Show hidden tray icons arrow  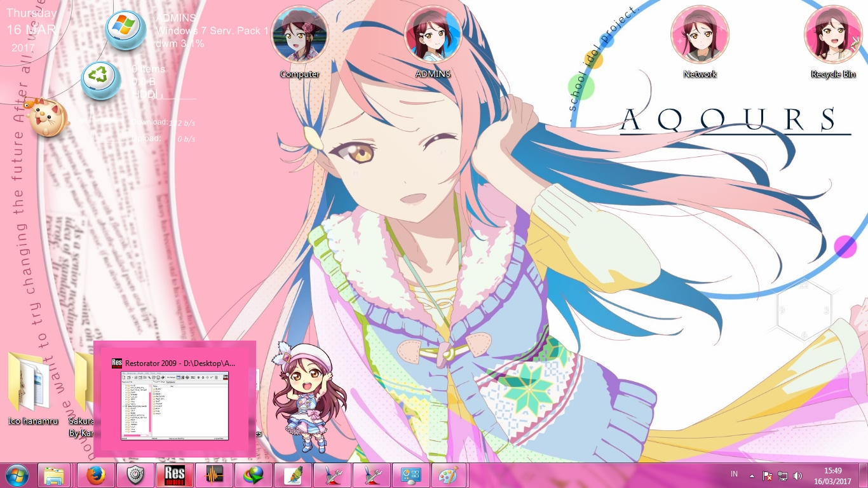pyautogui.click(x=752, y=475)
